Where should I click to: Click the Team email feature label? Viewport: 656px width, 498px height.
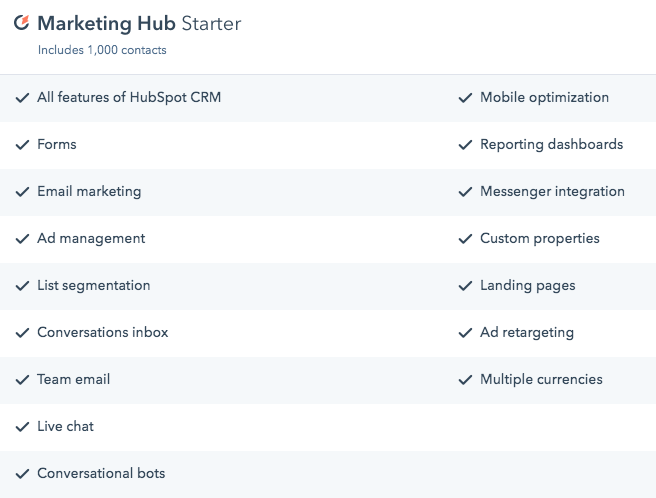point(73,380)
